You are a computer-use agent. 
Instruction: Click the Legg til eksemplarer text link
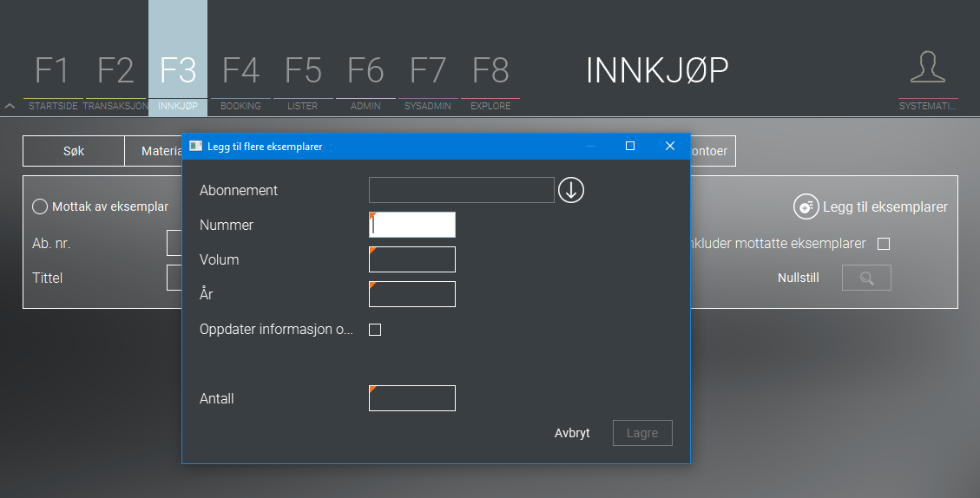click(x=885, y=206)
